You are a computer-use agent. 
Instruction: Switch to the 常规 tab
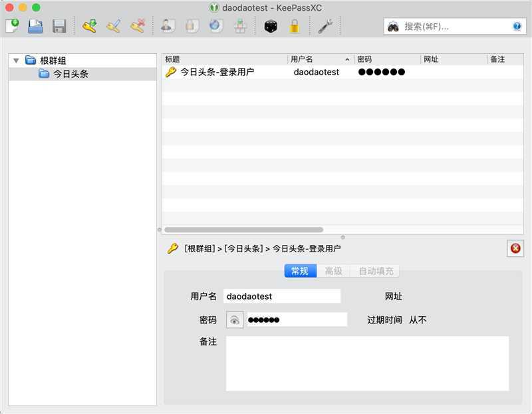point(300,271)
